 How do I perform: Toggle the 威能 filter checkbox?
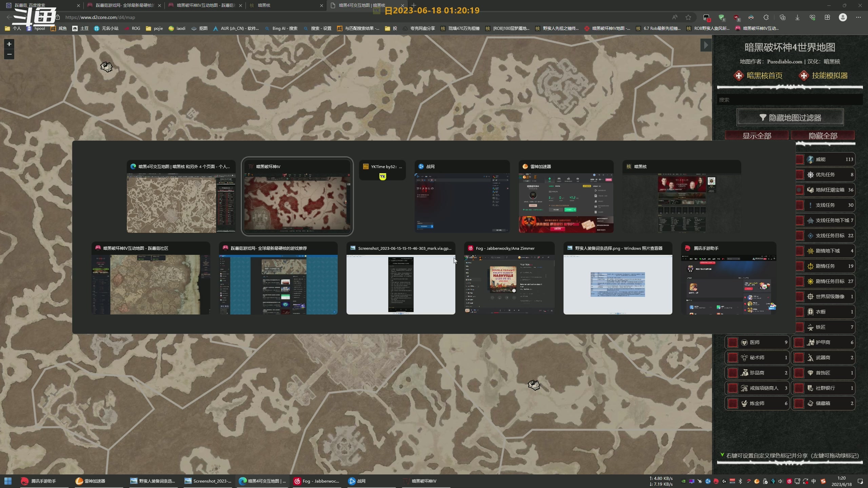point(799,159)
